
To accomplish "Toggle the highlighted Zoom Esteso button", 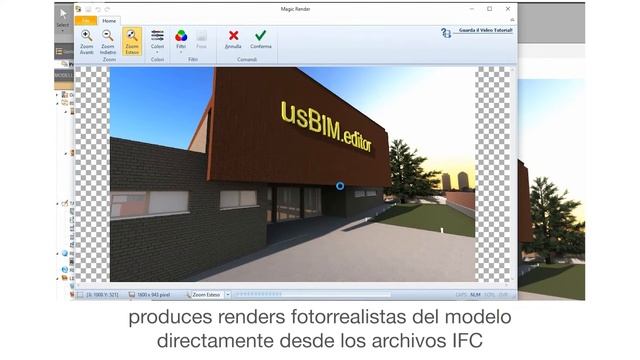I will pyautogui.click(x=132, y=42).
